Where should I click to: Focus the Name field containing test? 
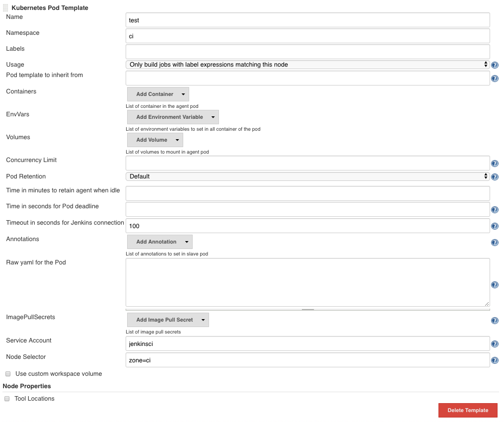pyautogui.click(x=307, y=20)
